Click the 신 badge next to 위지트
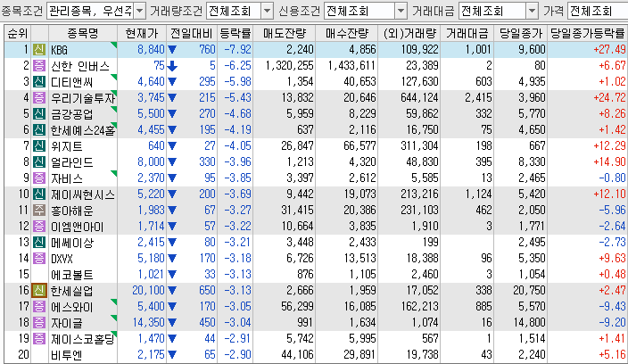 [39, 145]
